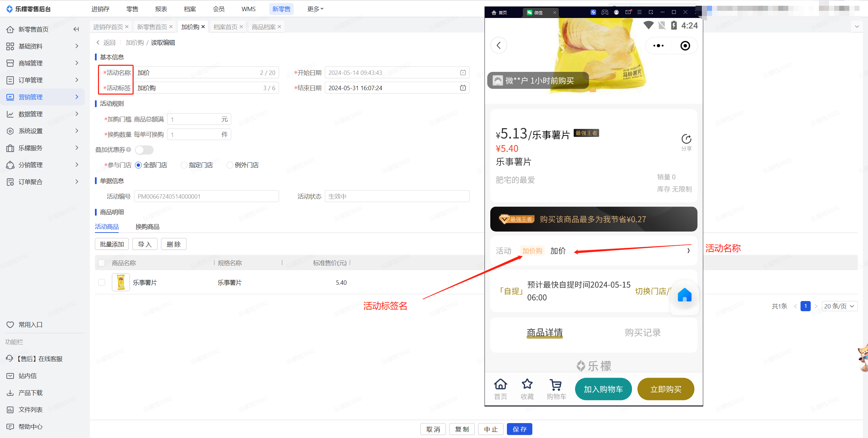Screen dimensions: 868x438
Task: Click 活动标签 input field
Action: click(x=206, y=88)
